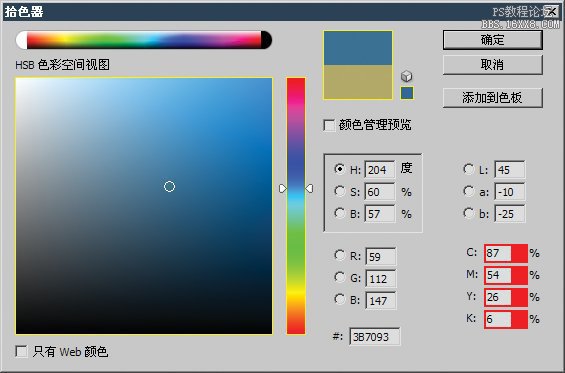The height and width of the screenshot is (373, 565).
Task: Select the Lab b radio button
Action: pyautogui.click(x=468, y=213)
